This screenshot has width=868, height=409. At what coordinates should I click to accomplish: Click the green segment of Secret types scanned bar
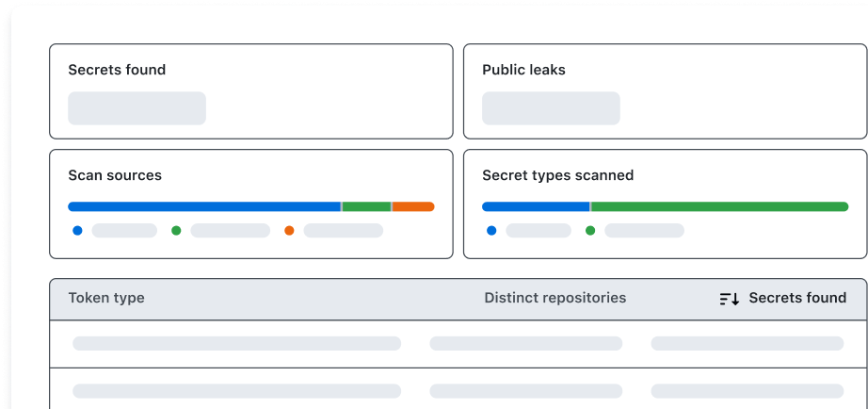pos(719,206)
